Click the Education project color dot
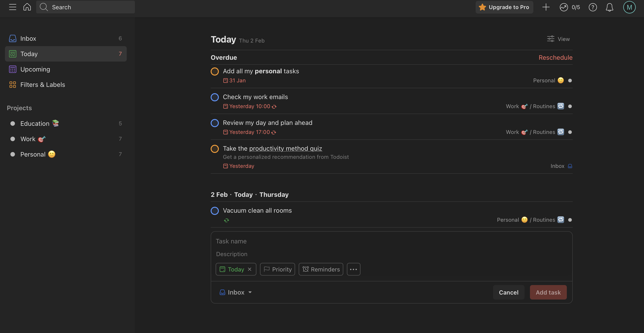Viewport: 644px width, 333px height. click(x=13, y=124)
